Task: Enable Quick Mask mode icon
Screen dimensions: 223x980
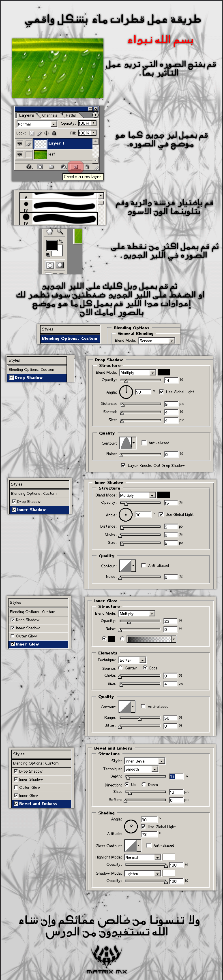Action: coord(60,265)
